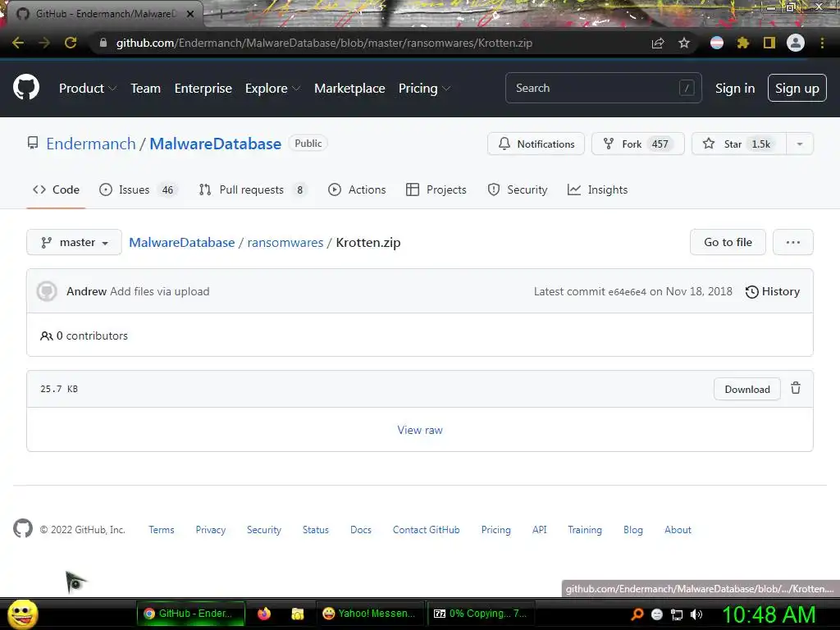This screenshot has height=630, width=840.
Task: Click Andrew's commit avatar
Action: click(x=47, y=291)
